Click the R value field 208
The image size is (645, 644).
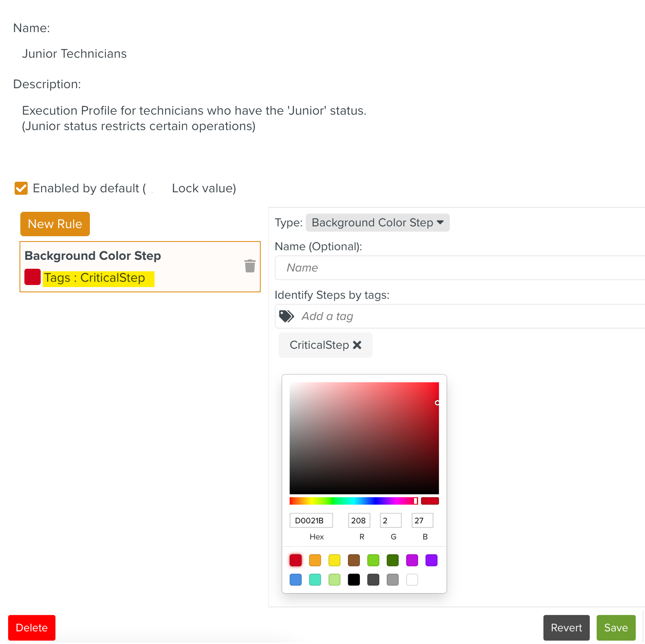tap(359, 520)
